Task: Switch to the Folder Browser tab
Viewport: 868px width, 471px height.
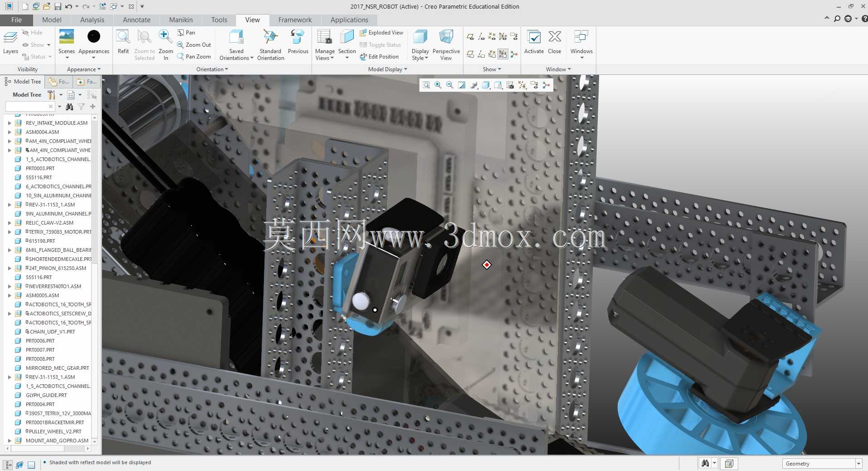Action: [59, 82]
